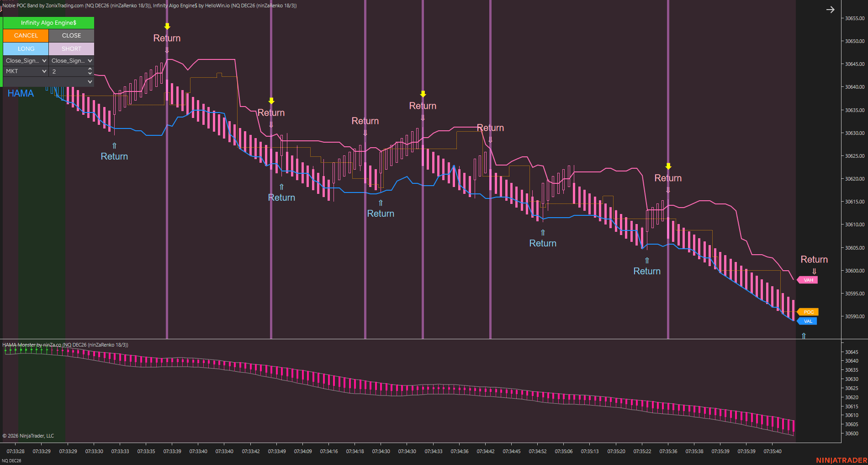868x465 pixels.
Task: Open the left Close_Sign dropdown
Action: coord(26,60)
